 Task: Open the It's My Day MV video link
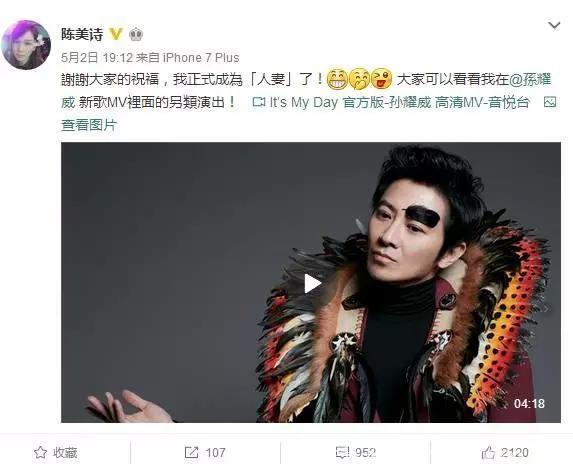click(x=399, y=102)
